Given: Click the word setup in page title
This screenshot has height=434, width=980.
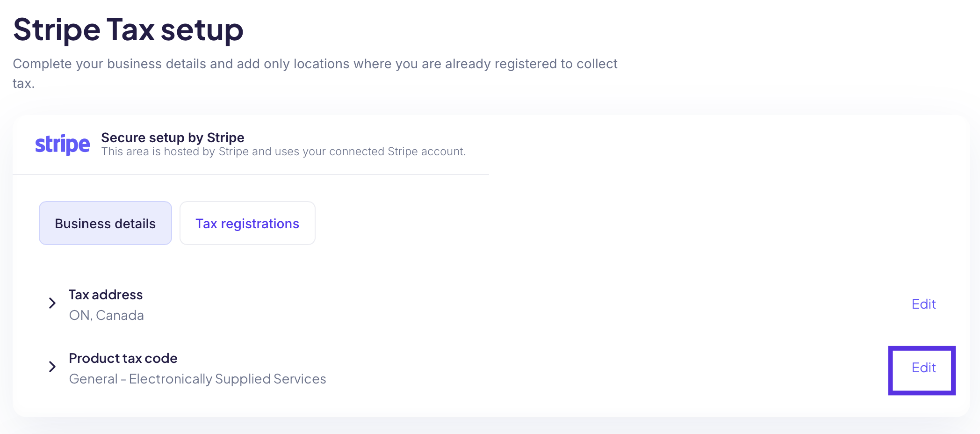Looking at the screenshot, I should pyautogui.click(x=202, y=29).
